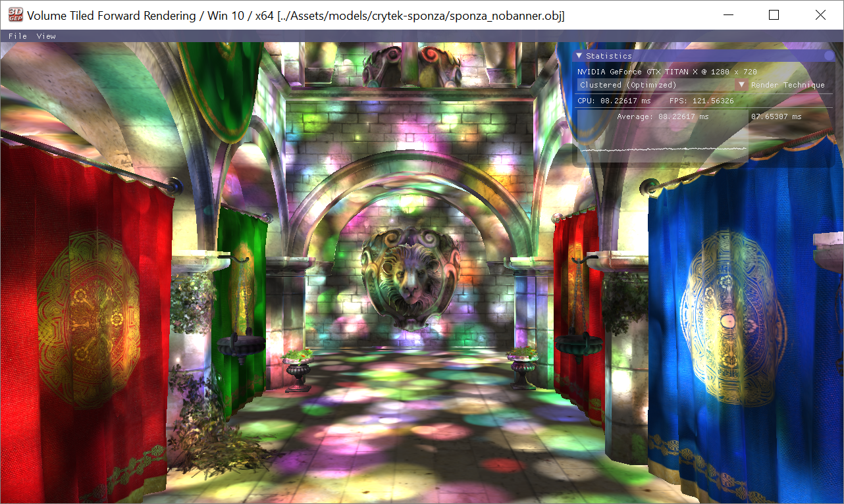Maximize the Volume Tiled Forward Rendering window
Image resolution: width=844 pixels, height=504 pixels.
coord(774,14)
